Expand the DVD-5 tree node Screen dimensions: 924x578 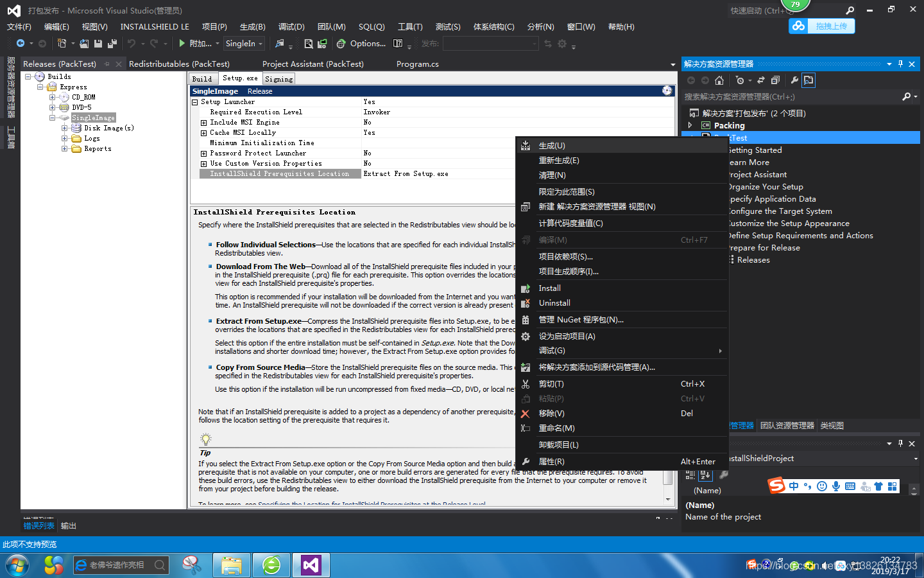[52, 107]
